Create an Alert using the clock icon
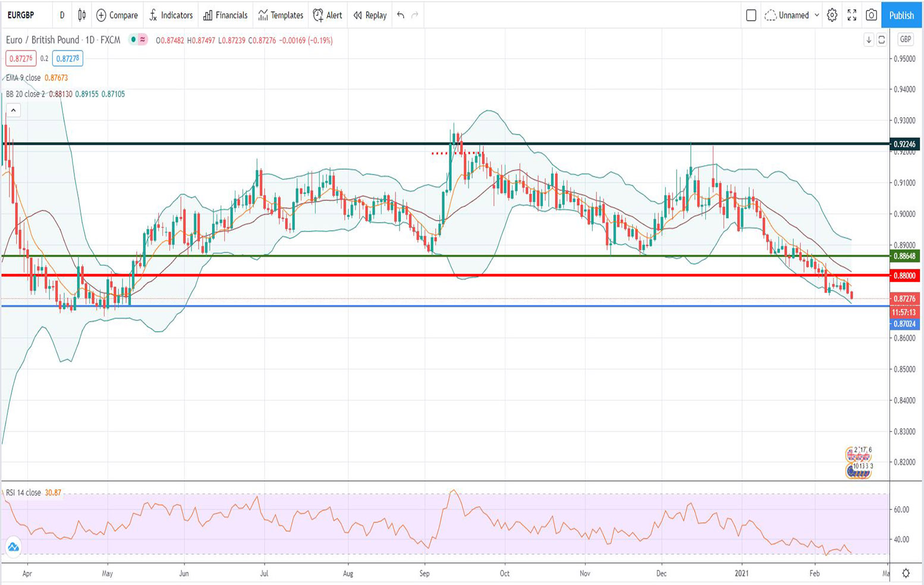 pos(328,15)
